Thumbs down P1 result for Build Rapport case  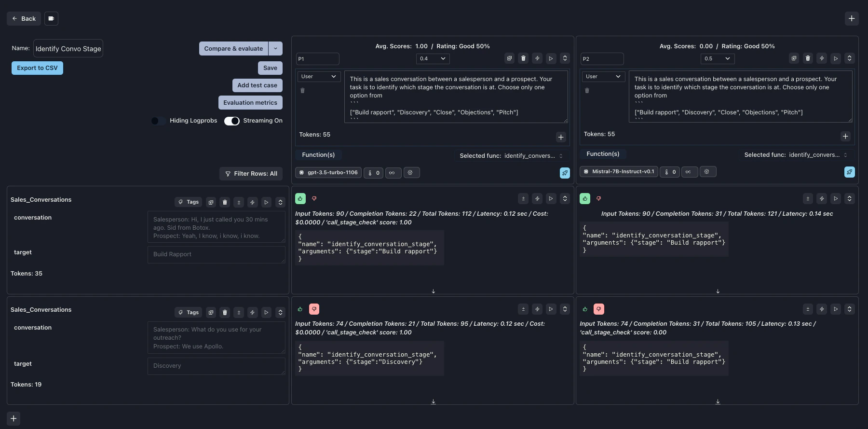pyautogui.click(x=314, y=198)
